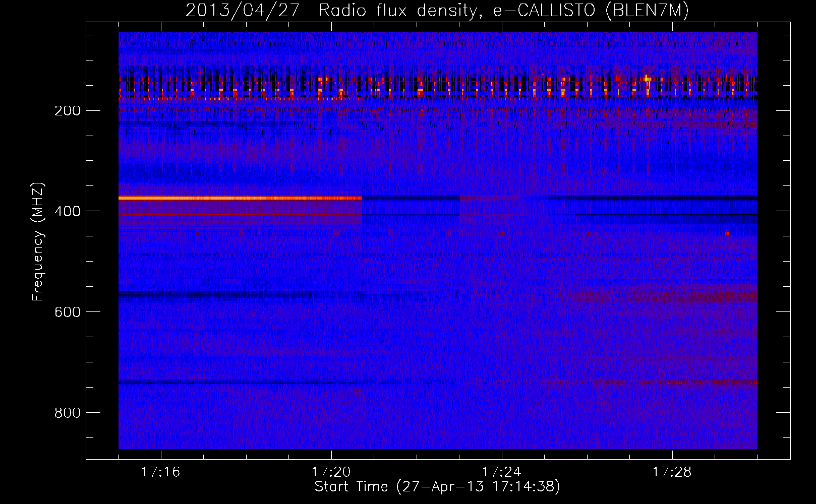
Task: Click the 17:20 time tick label
Action: tap(331, 472)
